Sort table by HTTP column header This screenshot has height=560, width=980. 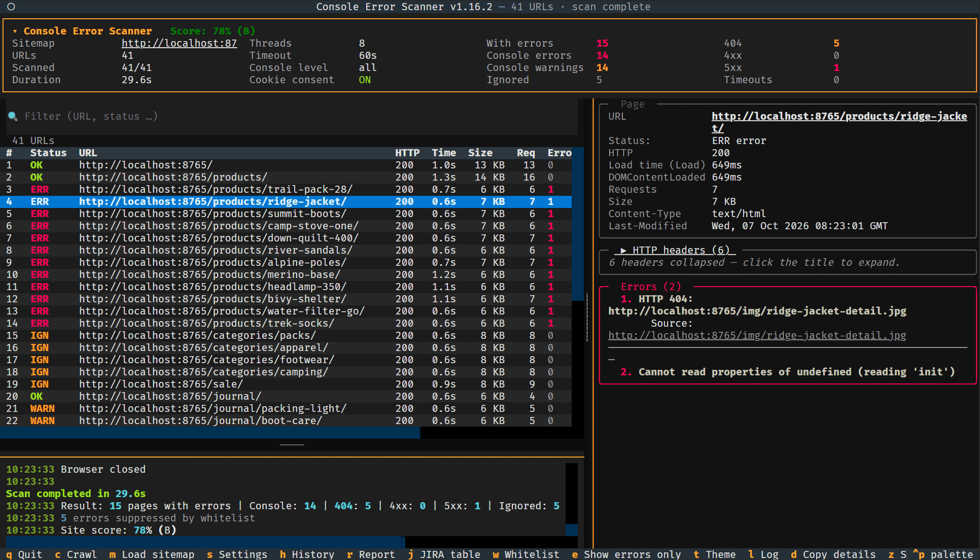tap(407, 153)
